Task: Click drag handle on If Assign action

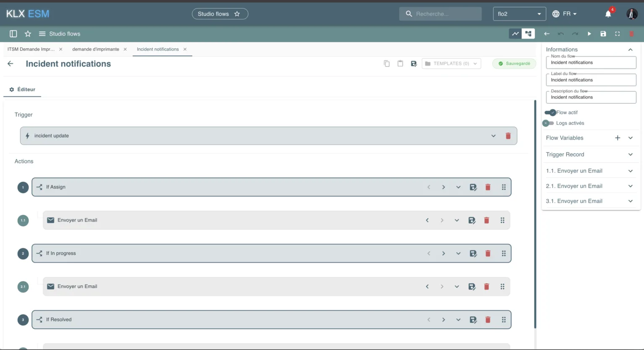Action: tap(504, 187)
